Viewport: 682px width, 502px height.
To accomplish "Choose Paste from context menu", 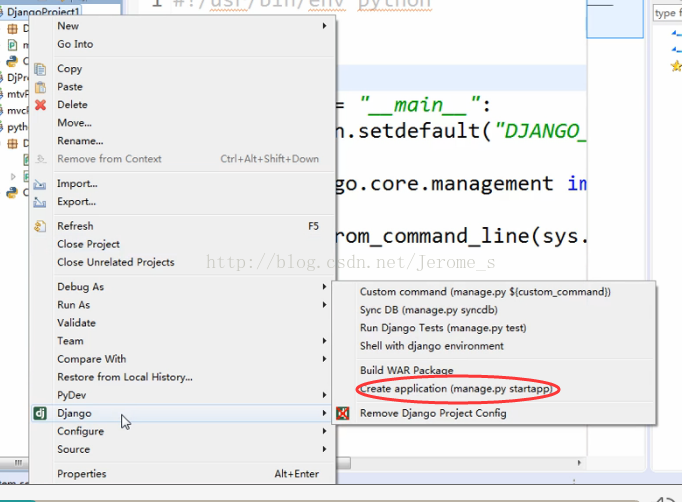I will coord(70,87).
